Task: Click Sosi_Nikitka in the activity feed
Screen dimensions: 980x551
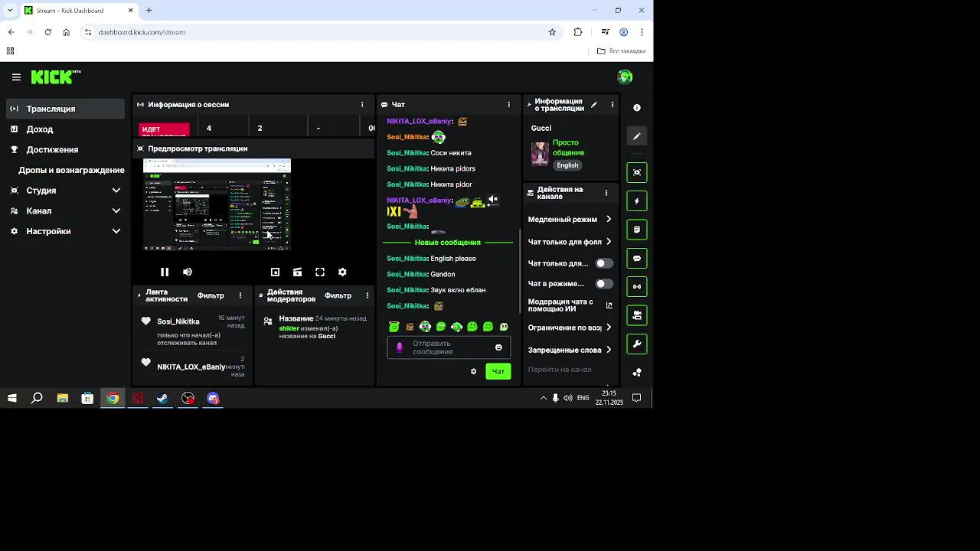Action: pos(178,321)
